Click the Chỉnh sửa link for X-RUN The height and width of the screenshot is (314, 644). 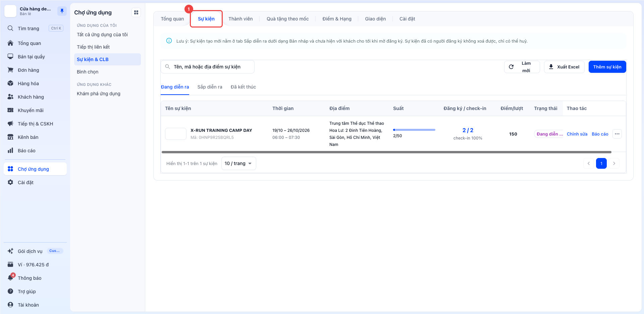(x=577, y=134)
